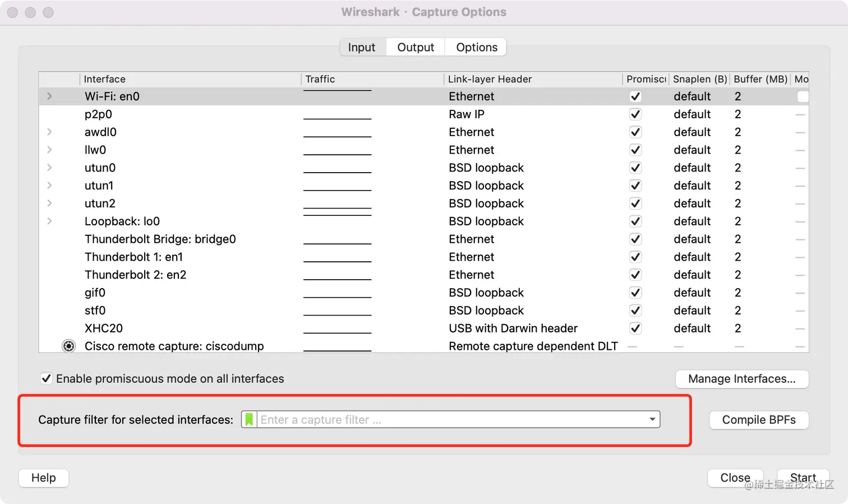
Task: Click USB with Darwin header cell
Action: (x=513, y=328)
